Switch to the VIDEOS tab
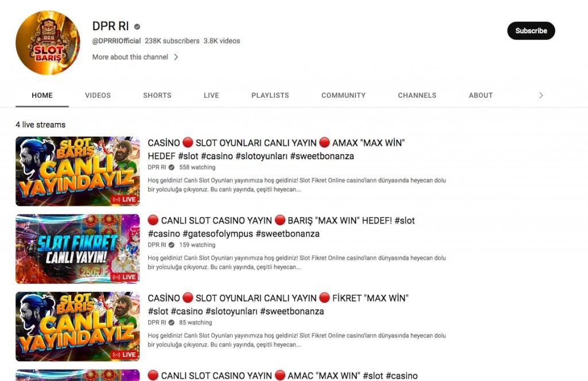The image size is (588, 381). coord(98,95)
